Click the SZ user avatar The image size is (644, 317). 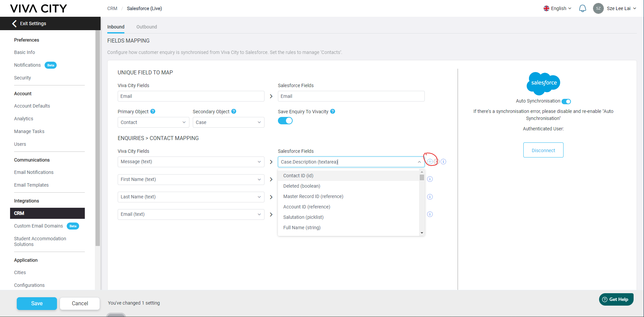[x=598, y=8]
